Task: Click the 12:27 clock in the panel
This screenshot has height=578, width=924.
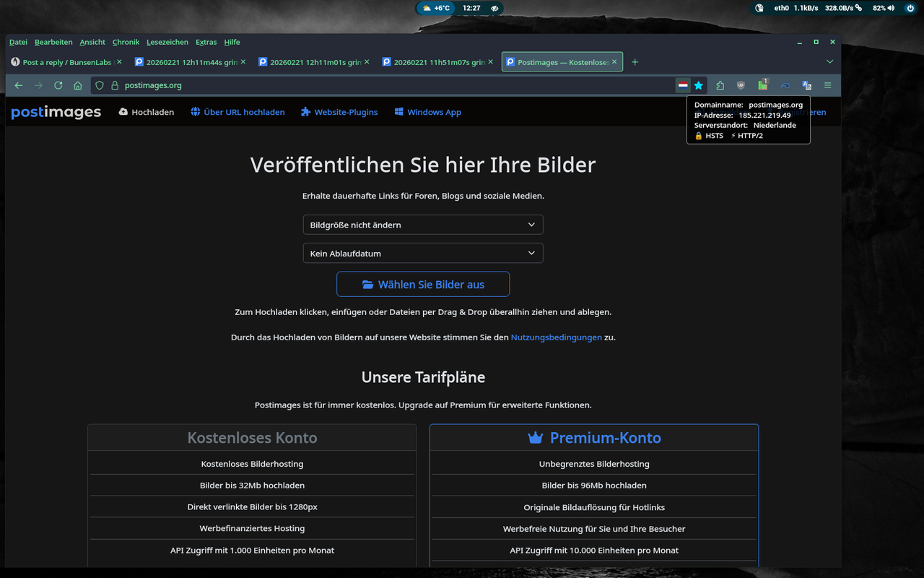Action: pyautogui.click(x=471, y=8)
